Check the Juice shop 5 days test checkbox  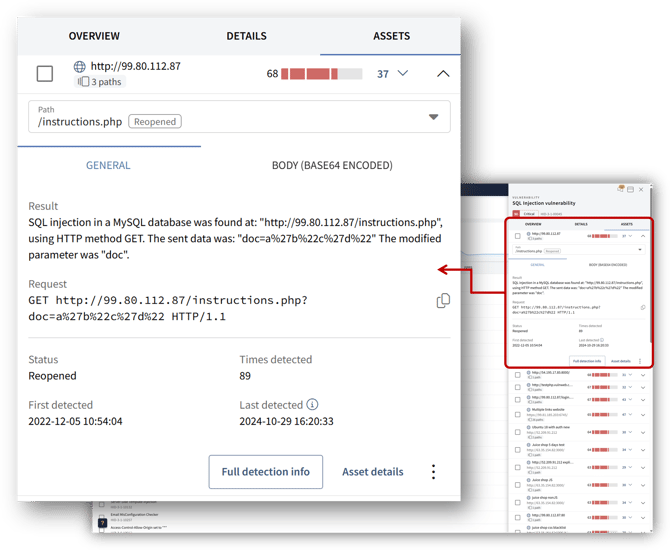tap(517, 450)
